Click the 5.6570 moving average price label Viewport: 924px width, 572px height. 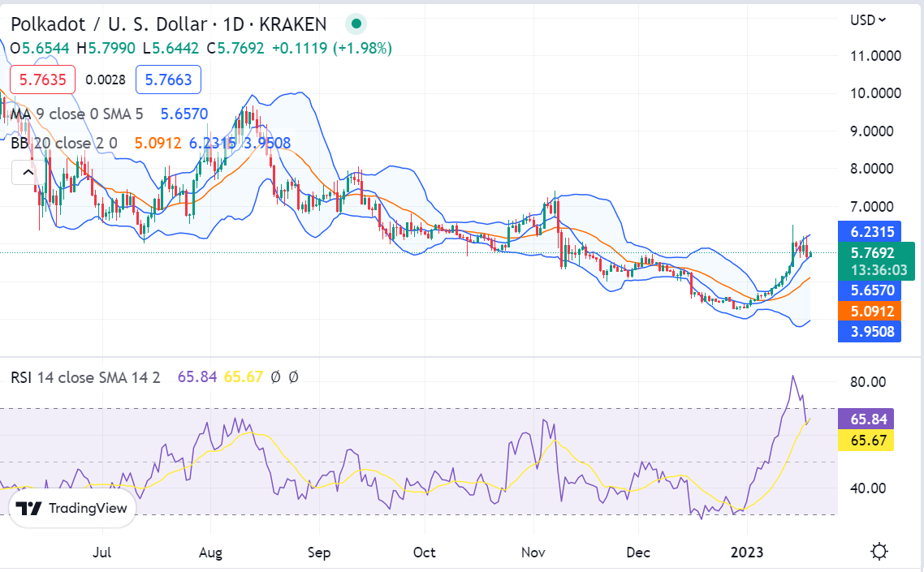coord(870,290)
